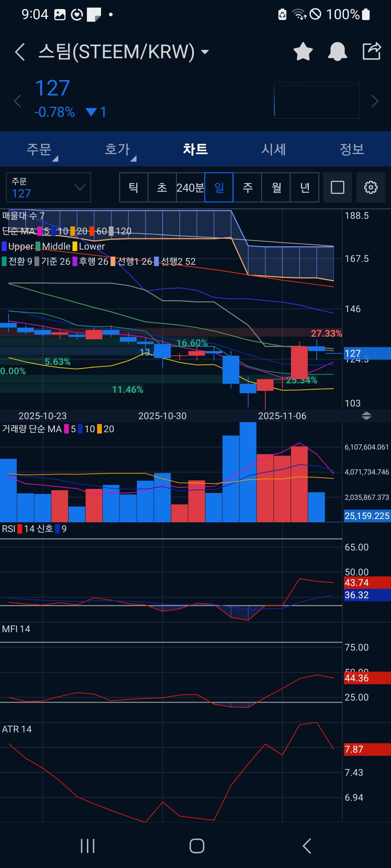This screenshot has height=868, width=391.
Task: Tap the 2025-10-30 date axis label
Action: (x=162, y=416)
